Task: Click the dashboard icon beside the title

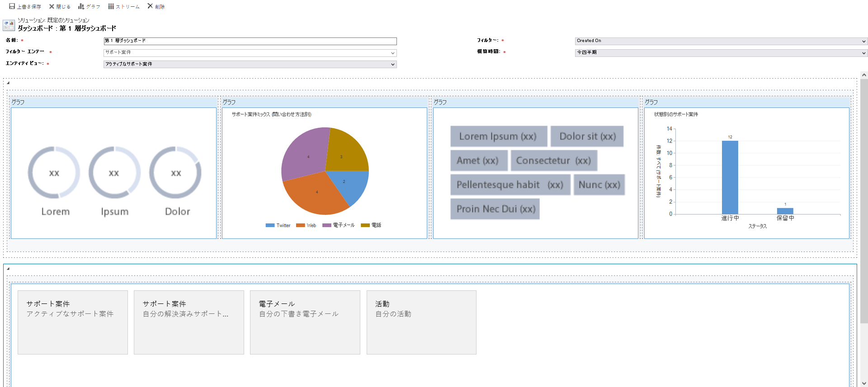Action: (9, 25)
